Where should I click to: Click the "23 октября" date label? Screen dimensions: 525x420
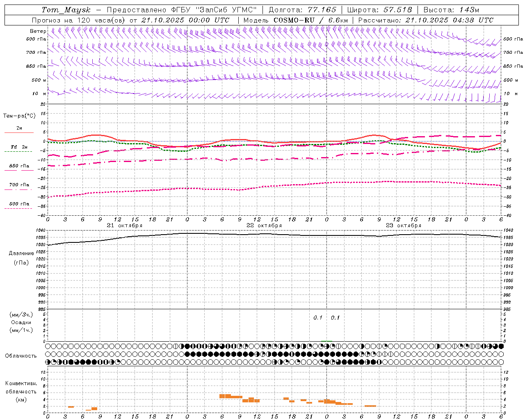[x=404, y=226]
